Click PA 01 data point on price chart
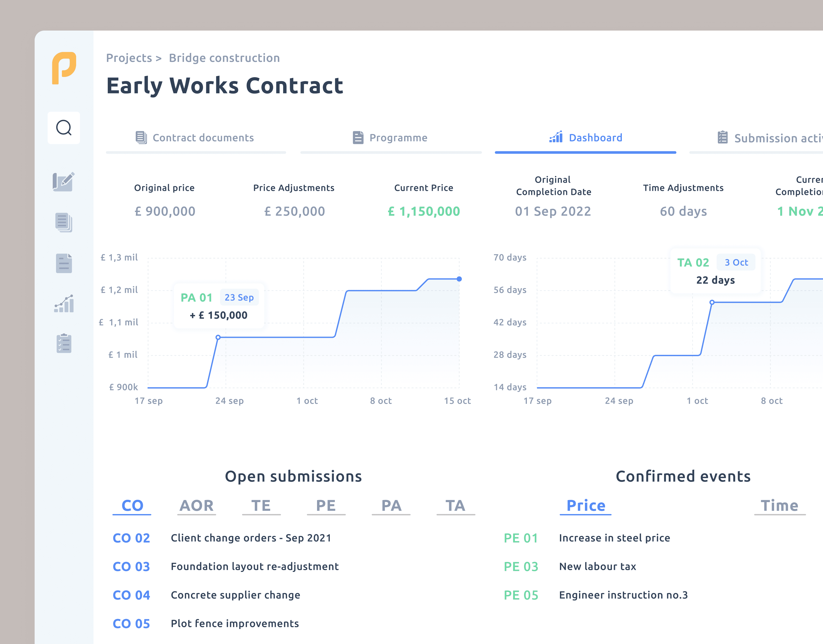This screenshot has height=644, width=823. (x=218, y=337)
